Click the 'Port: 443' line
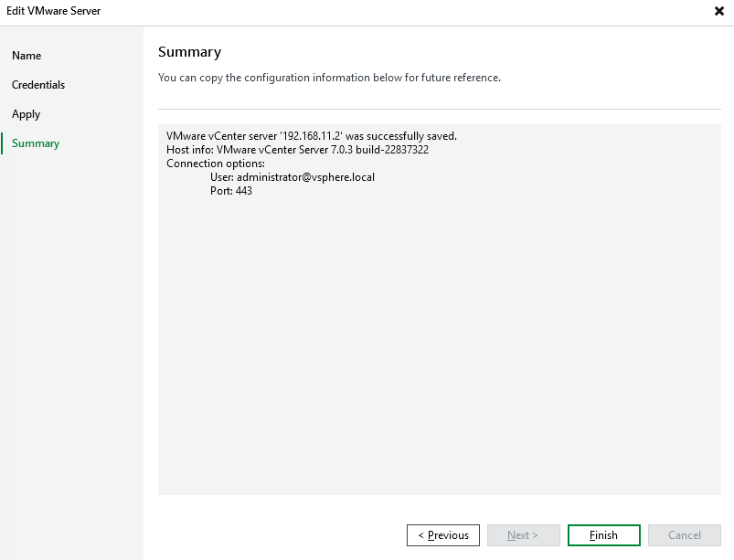The image size is (734, 560). [x=230, y=191]
